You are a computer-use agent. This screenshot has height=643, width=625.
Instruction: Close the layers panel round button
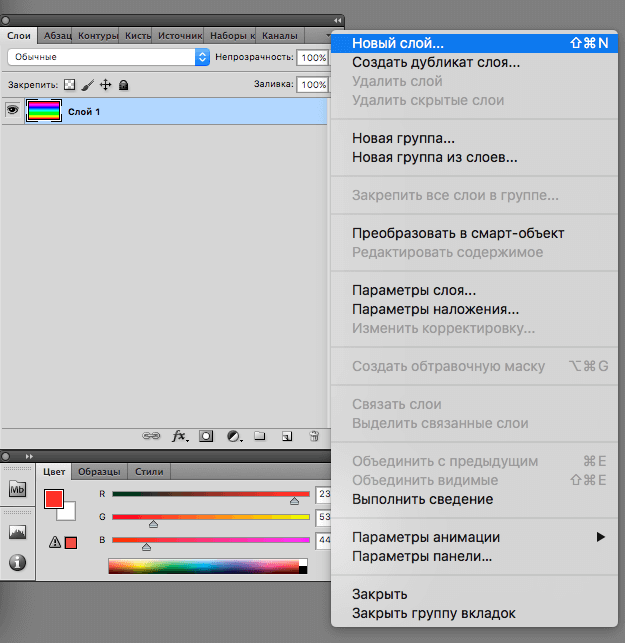coord(5,20)
